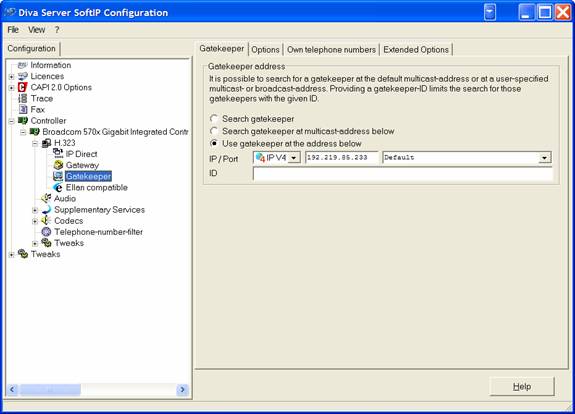The image size is (575, 414).
Task: Click the gatekeeper ID input field
Action: pos(402,173)
